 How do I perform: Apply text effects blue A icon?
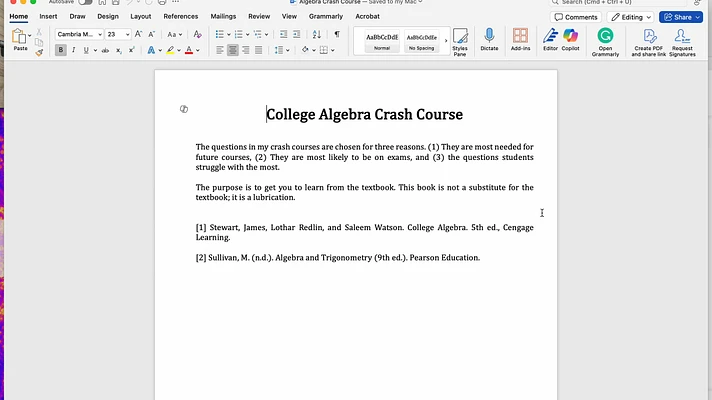click(x=151, y=50)
